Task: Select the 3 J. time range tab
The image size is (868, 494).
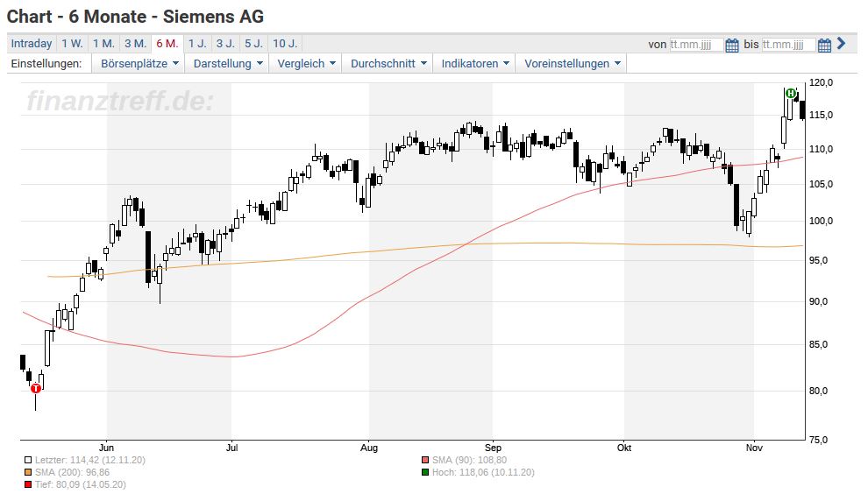Action: click(x=225, y=44)
